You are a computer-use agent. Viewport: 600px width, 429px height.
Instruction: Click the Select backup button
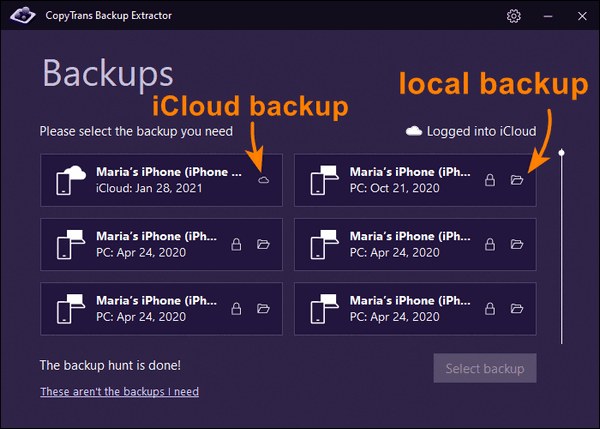[485, 368]
